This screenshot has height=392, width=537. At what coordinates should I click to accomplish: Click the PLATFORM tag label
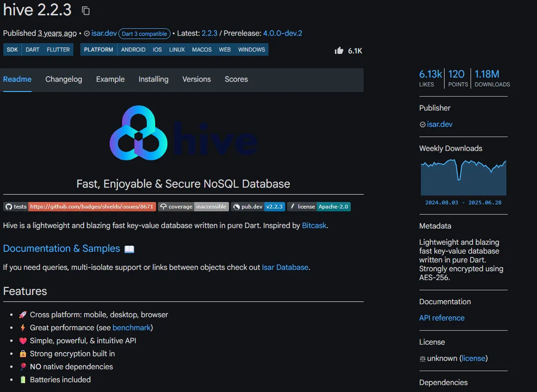pyautogui.click(x=98, y=50)
